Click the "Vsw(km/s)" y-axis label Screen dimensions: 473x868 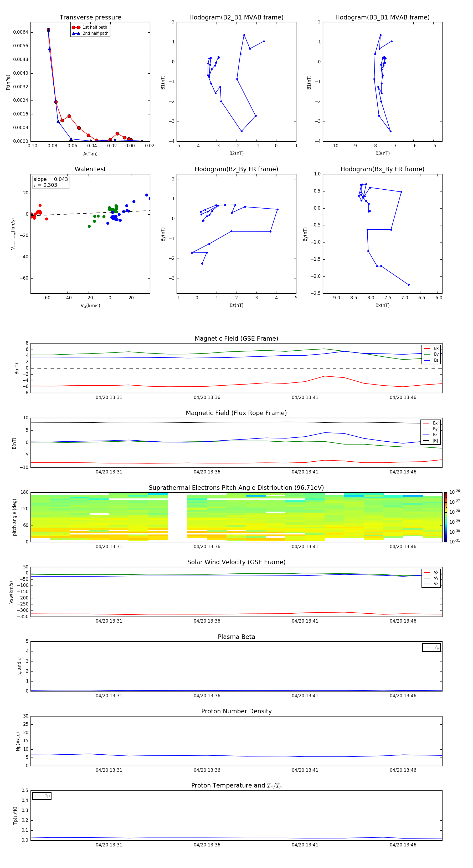[11, 592]
